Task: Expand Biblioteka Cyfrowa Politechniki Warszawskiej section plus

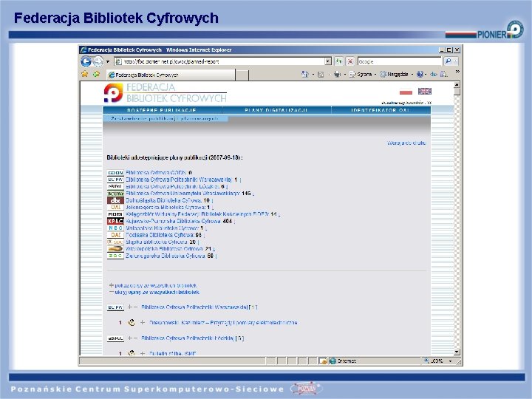Action: 129,307
